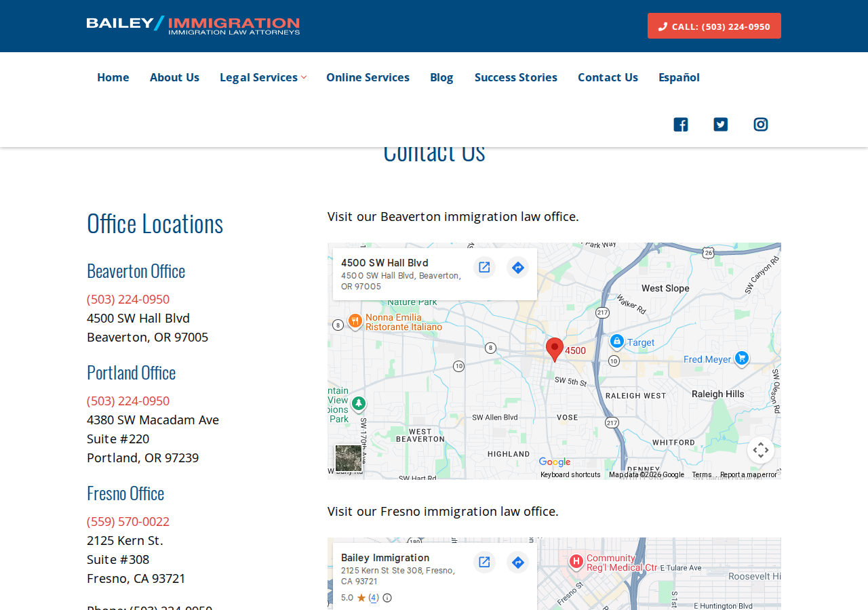Open Bailey Immigration Instagram icon

pos(760,124)
